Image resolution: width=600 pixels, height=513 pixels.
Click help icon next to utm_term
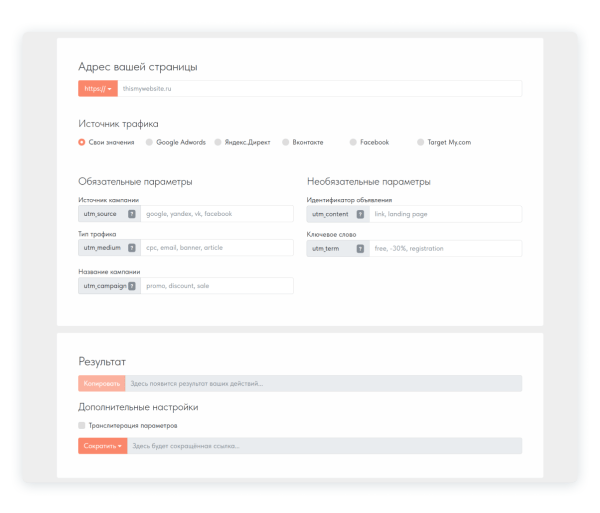tap(360, 248)
